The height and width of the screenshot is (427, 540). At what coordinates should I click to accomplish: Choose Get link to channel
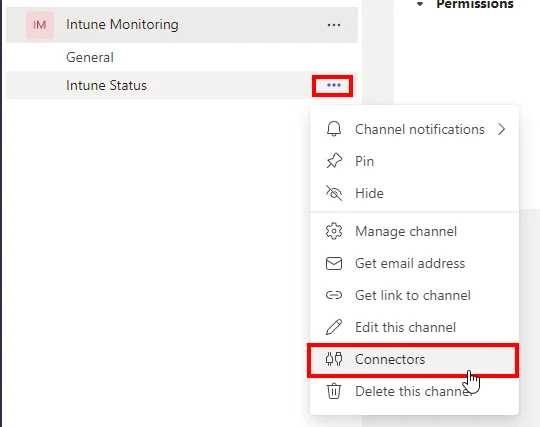click(x=414, y=295)
